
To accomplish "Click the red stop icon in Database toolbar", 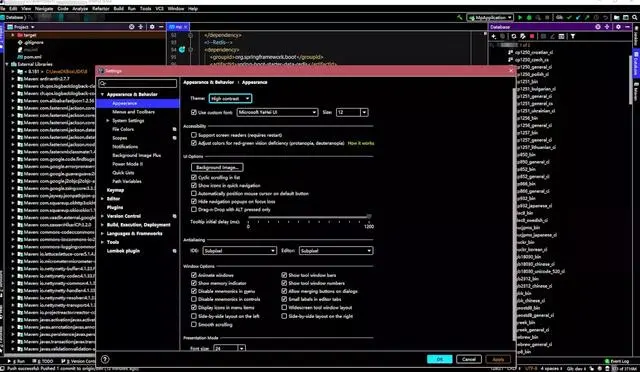I will coord(532,36).
